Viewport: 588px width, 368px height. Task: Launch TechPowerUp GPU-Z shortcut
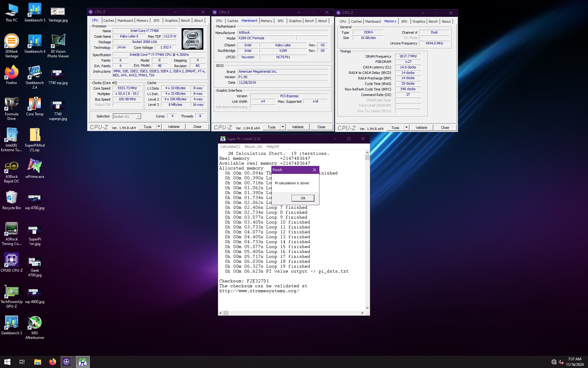coord(12,296)
